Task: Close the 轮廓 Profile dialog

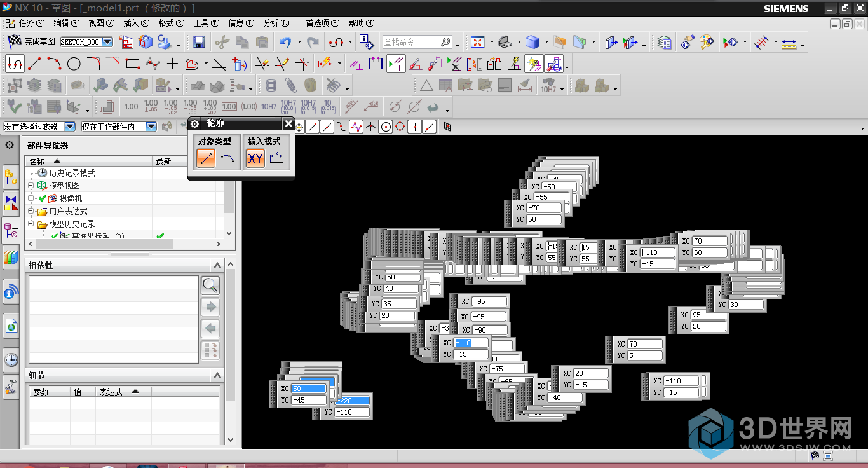Action: pyautogui.click(x=288, y=123)
